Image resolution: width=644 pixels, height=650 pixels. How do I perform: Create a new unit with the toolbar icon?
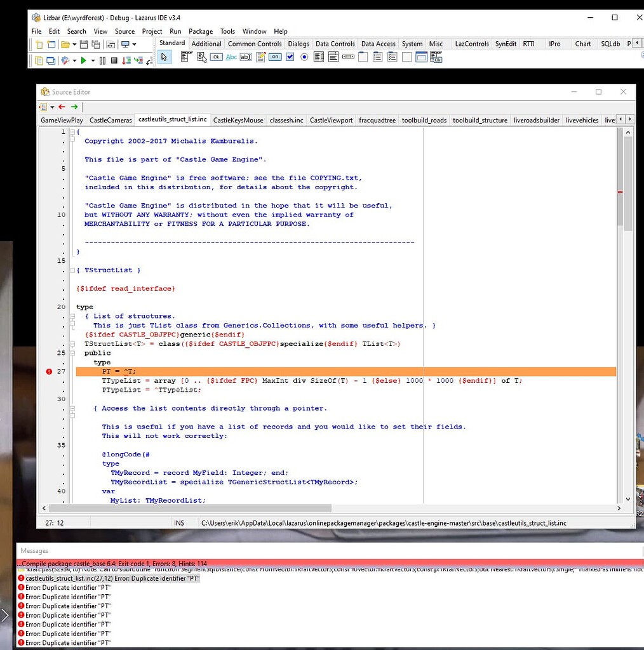pos(39,44)
